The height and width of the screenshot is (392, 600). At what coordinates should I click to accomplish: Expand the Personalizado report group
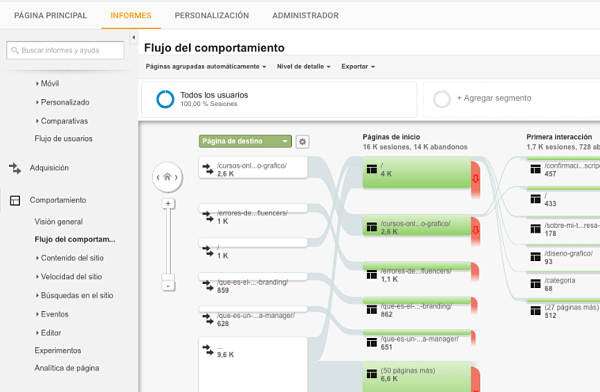[63, 102]
